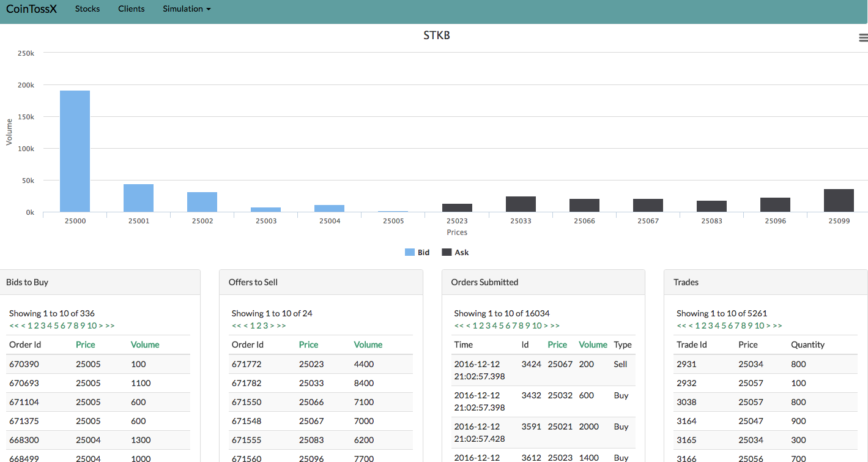The height and width of the screenshot is (462, 868).
Task: Select the bid bar at price 25002
Action: pos(202,202)
